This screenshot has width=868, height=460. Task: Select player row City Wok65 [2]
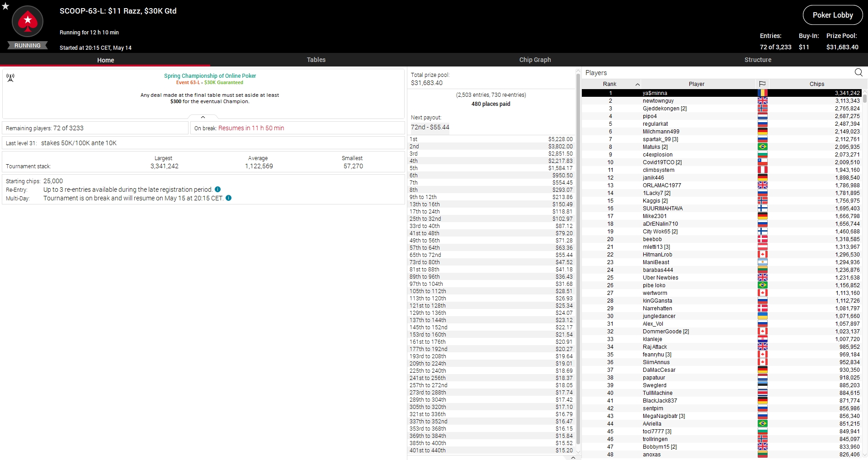(x=722, y=232)
